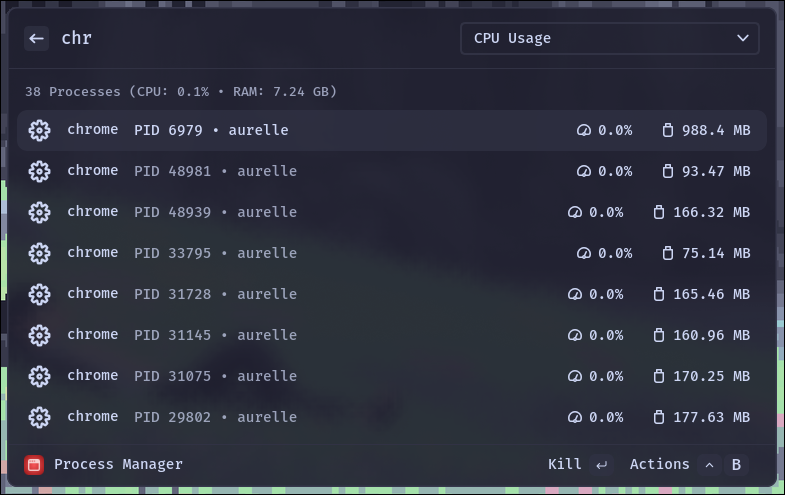Image resolution: width=785 pixels, height=495 pixels.
Task: Click the 177.63 MB memory value
Action: pyautogui.click(x=711, y=417)
